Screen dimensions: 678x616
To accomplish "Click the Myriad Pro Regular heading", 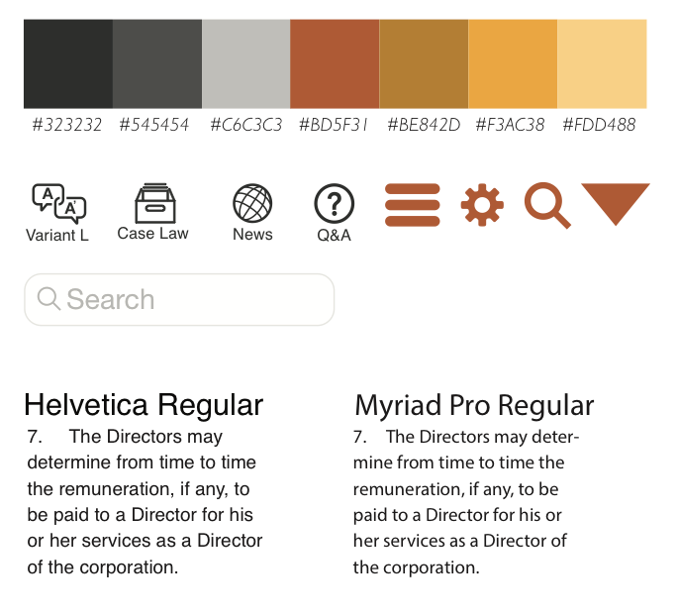I will point(474,406).
